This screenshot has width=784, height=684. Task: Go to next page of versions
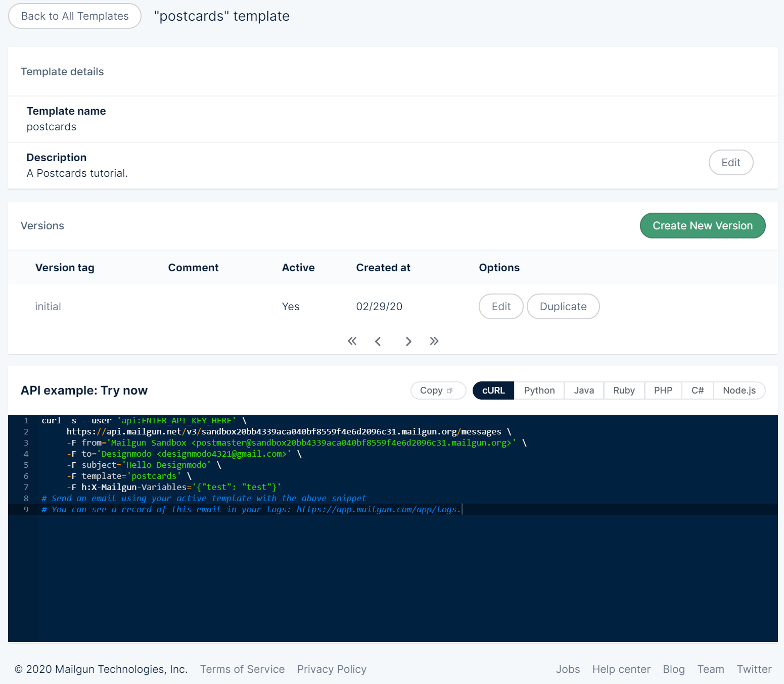tap(408, 341)
